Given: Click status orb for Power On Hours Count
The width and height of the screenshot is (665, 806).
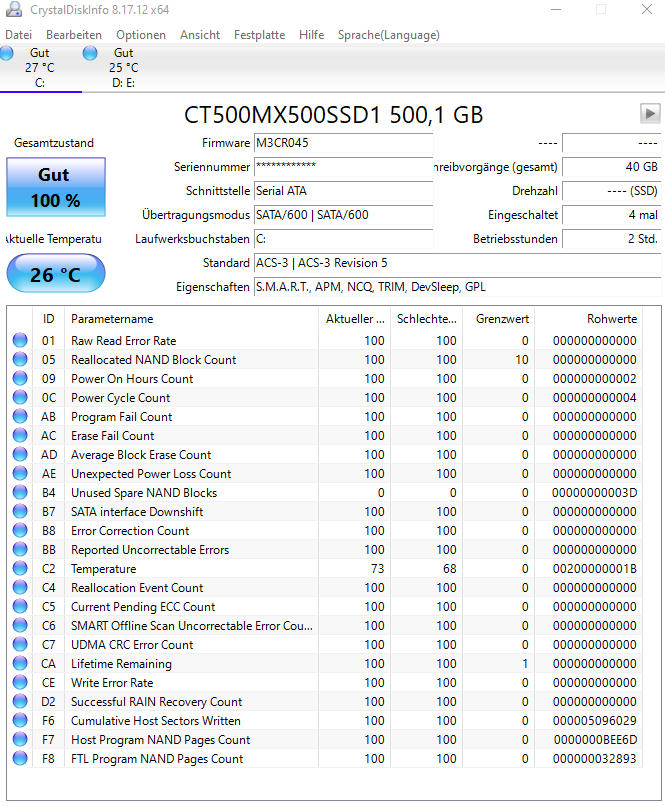Looking at the screenshot, I should pos(20,378).
